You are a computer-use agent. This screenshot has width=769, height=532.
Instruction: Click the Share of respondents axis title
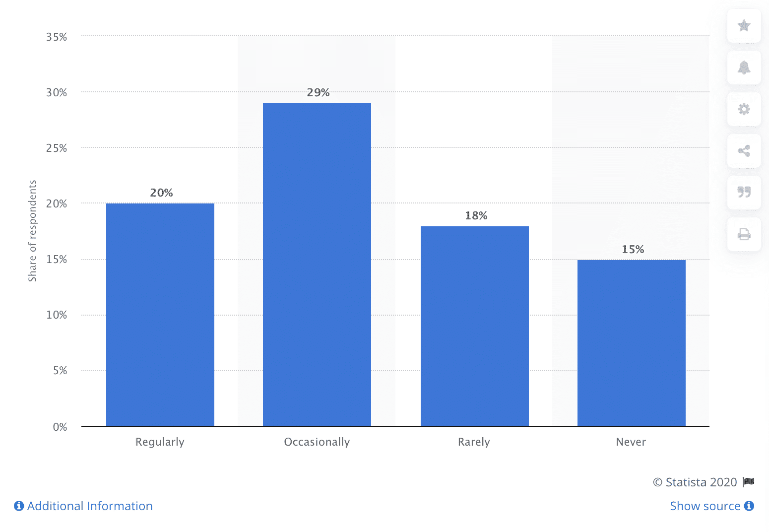point(32,231)
